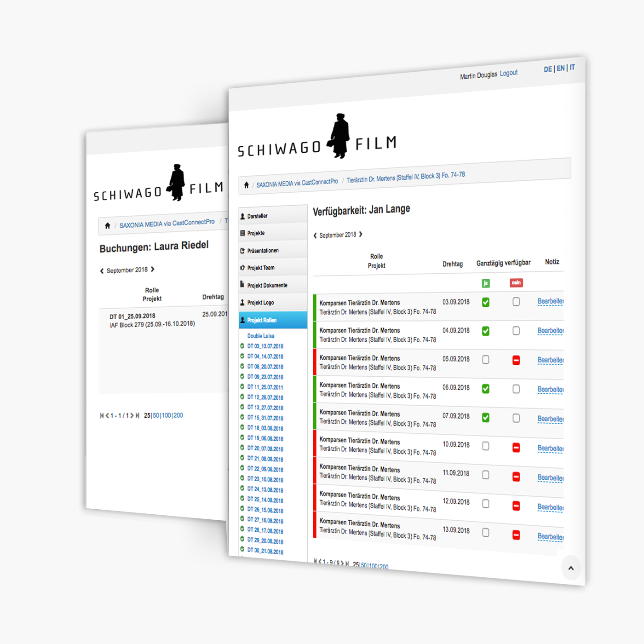Go to next month after September 2018

[361, 234]
